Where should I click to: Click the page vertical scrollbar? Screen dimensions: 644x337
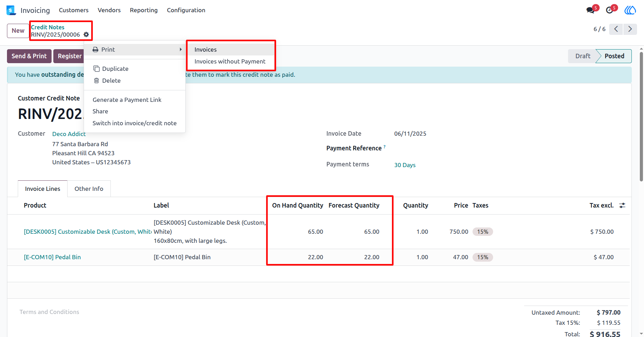[641, 117]
